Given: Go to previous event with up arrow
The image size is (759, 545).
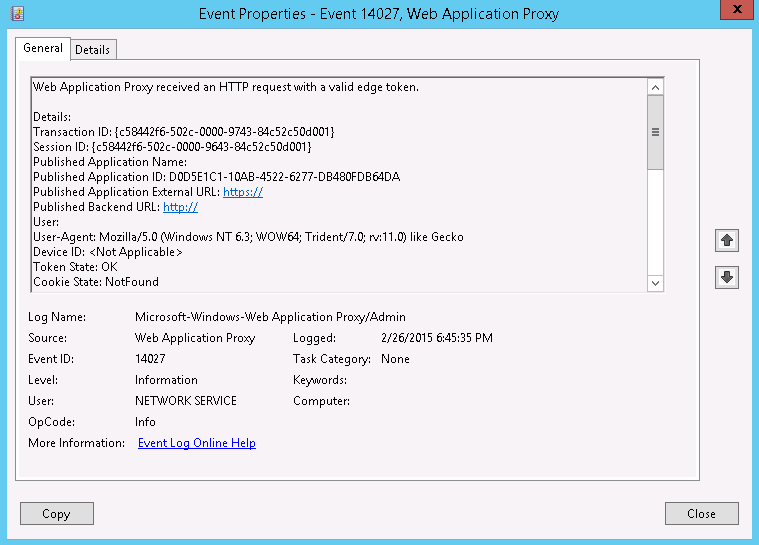Looking at the screenshot, I should (x=727, y=240).
